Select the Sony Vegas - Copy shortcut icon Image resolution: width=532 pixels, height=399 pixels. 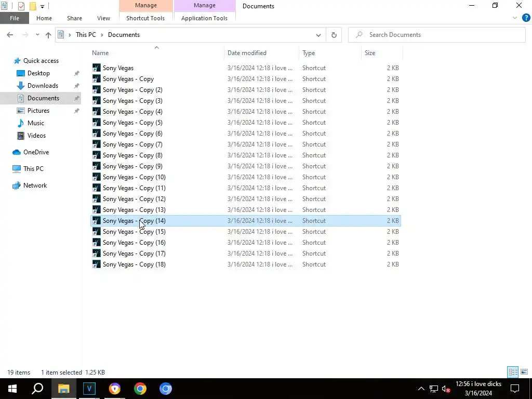tap(97, 79)
